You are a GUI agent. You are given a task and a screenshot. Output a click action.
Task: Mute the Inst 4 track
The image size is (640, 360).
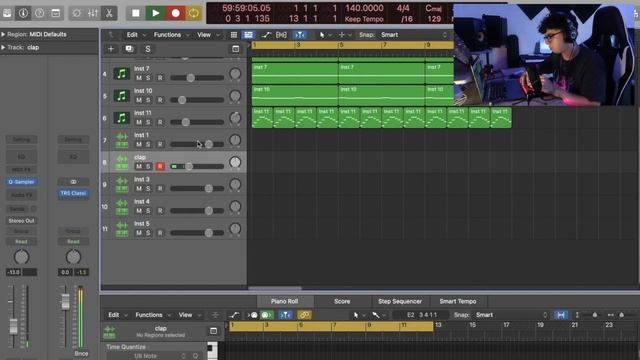(139, 211)
